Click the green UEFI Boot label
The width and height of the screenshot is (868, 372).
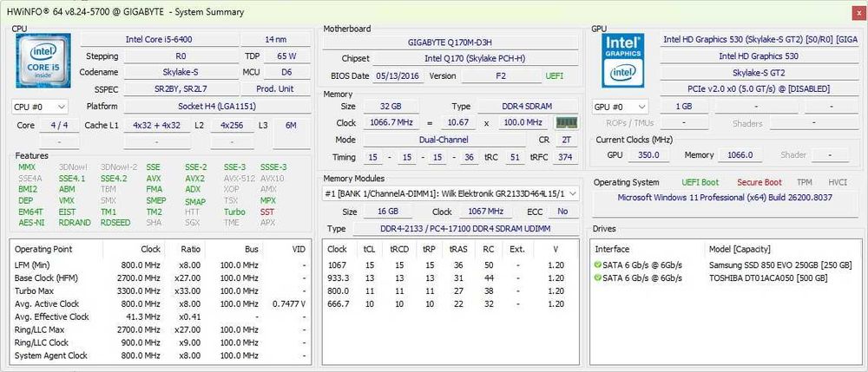700,182
